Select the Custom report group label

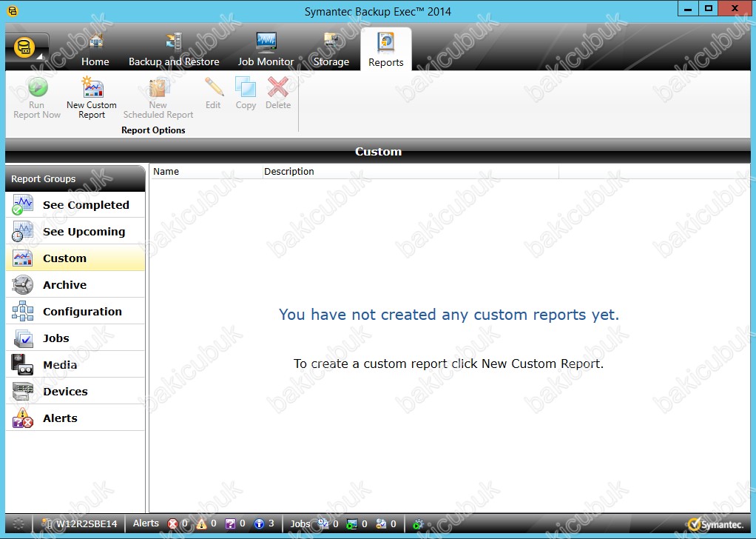click(x=64, y=258)
